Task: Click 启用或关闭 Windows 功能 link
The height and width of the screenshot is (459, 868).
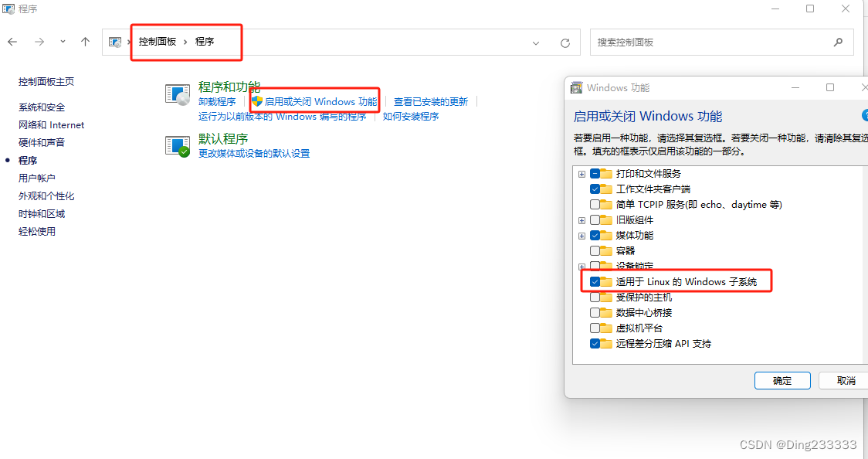Action: point(320,102)
